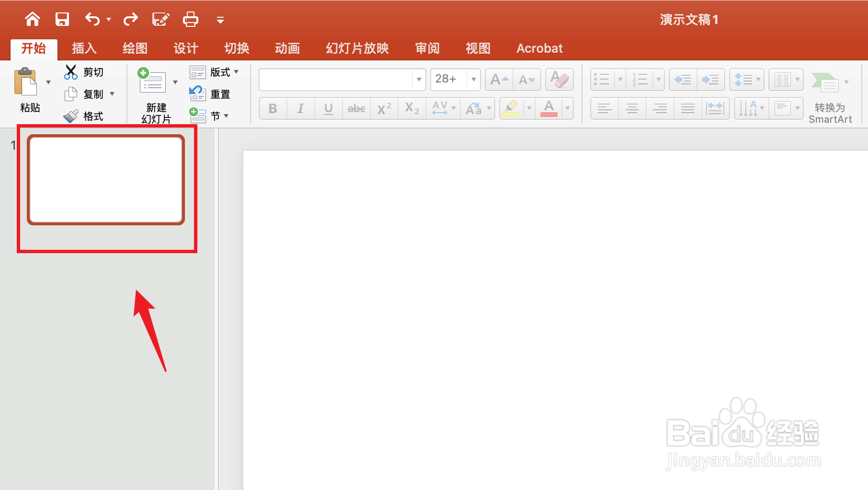
Task: Click the 格式 format painter button
Action: tap(84, 116)
